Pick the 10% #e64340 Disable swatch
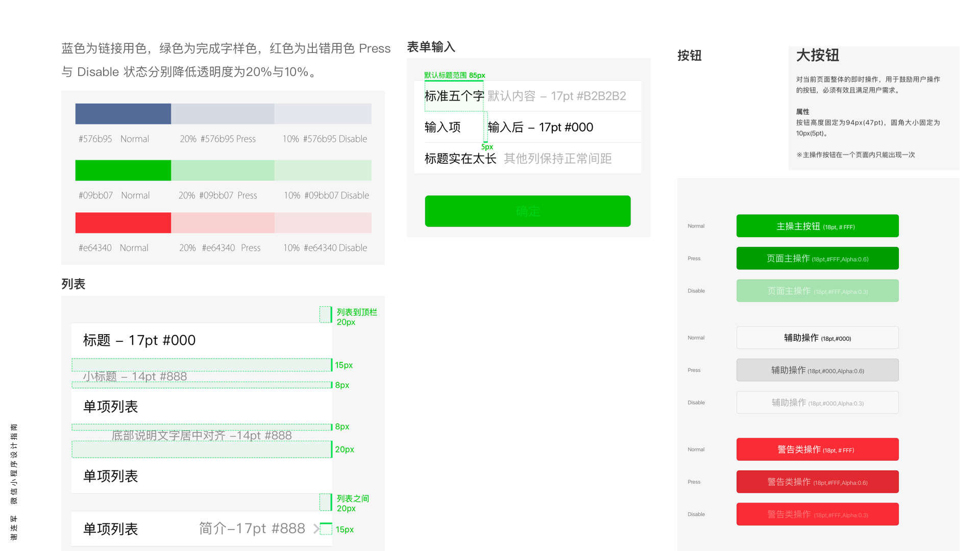This screenshot has width=980, height=551. point(323,223)
